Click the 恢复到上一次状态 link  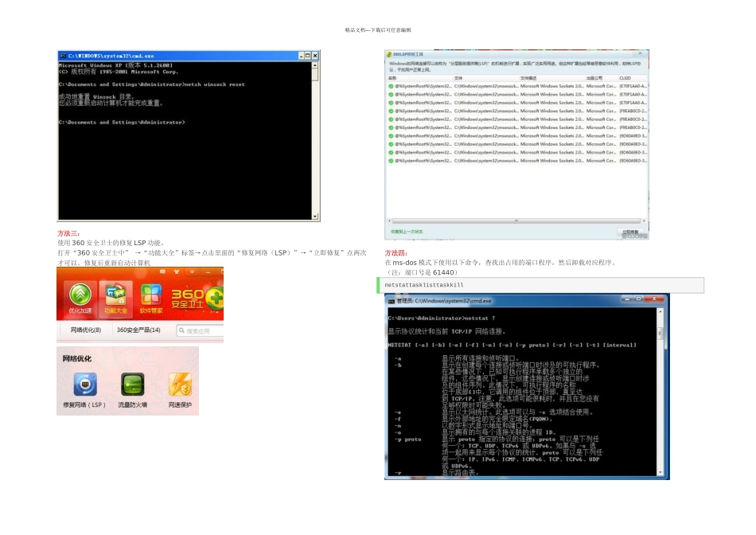tap(407, 232)
